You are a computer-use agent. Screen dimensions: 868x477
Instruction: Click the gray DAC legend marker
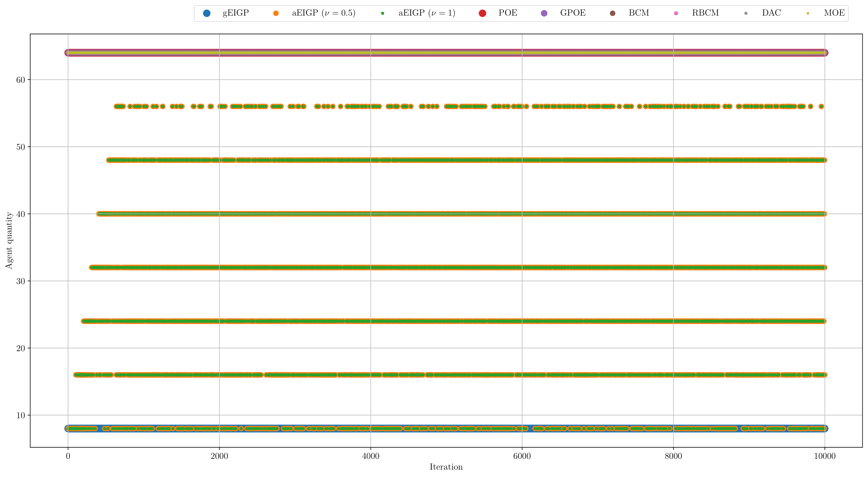click(746, 13)
